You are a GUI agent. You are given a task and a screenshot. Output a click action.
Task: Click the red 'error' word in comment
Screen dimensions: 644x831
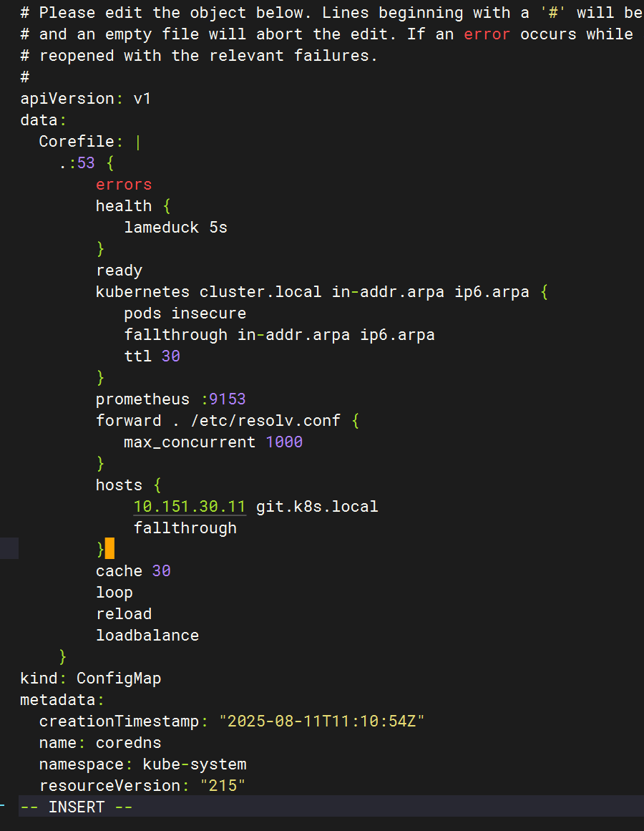pos(487,34)
